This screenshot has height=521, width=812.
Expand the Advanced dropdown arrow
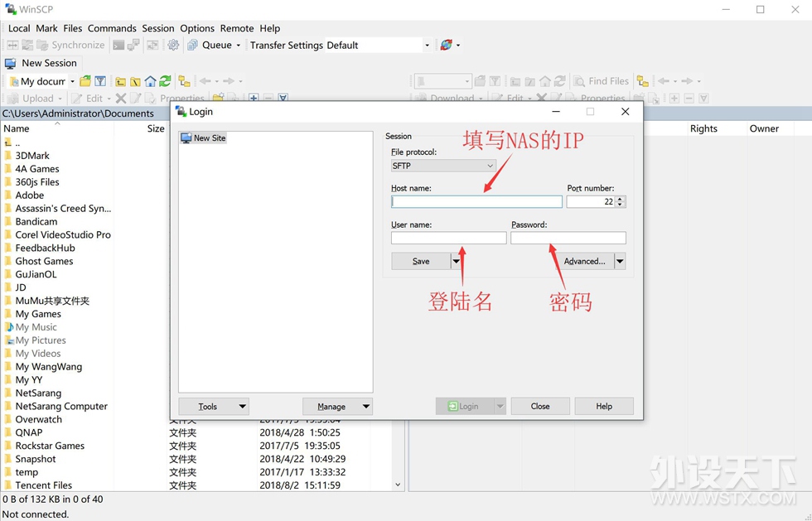point(620,262)
